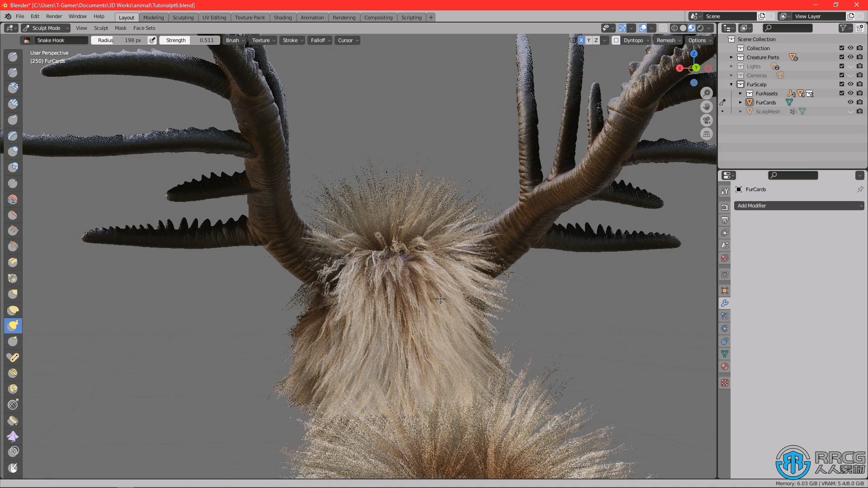This screenshot has height=488, width=868.
Task: Switch to the Shading workspace tab
Action: [x=283, y=18]
